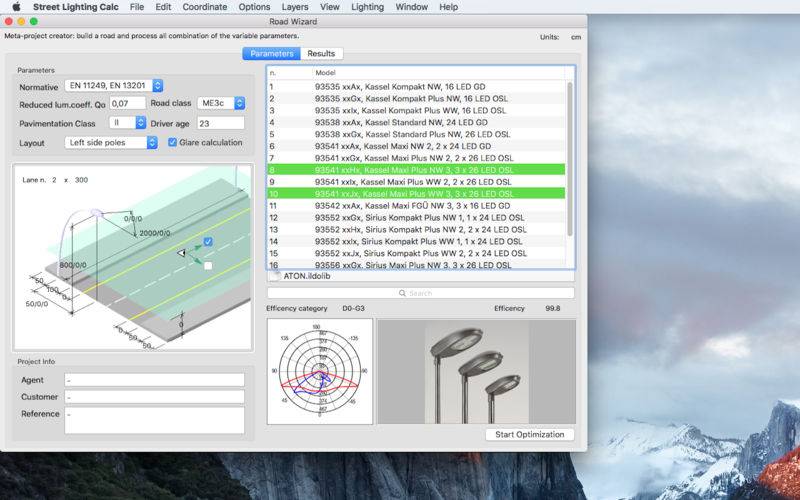Click the 800/0/0 pole height label
The height and width of the screenshot is (500, 800).
(73, 265)
